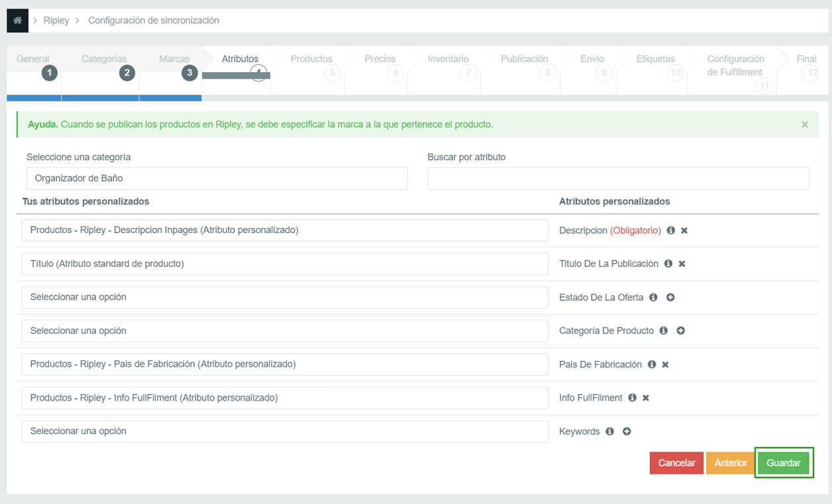Add Keywords attribute with plus icon
The width and height of the screenshot is (832, 504).
point(627,431)
